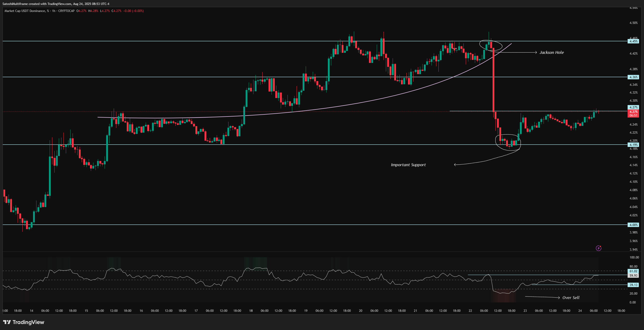Viewport: 644px width, 330px height.
Task: Select the Jackson Hole text annotation
Action: [x=552, y=53]
